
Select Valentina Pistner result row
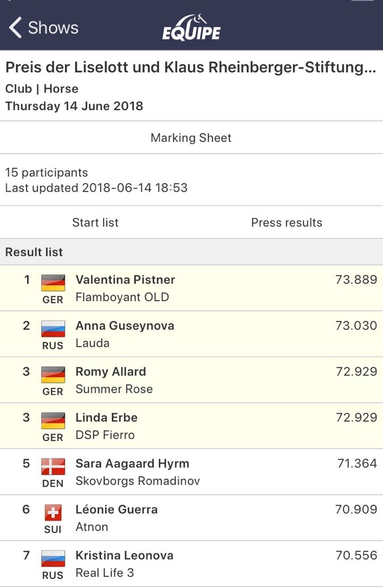click(191, 288)
